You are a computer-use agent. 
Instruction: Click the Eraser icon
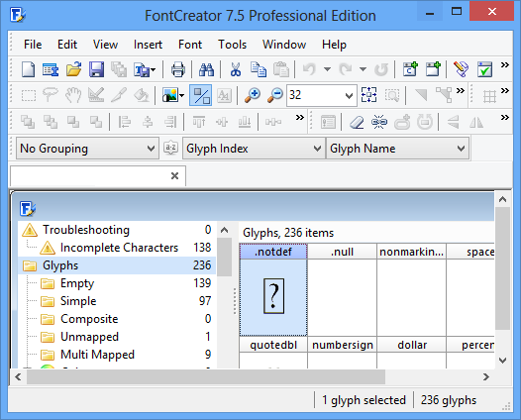click(x=357, y=122)
